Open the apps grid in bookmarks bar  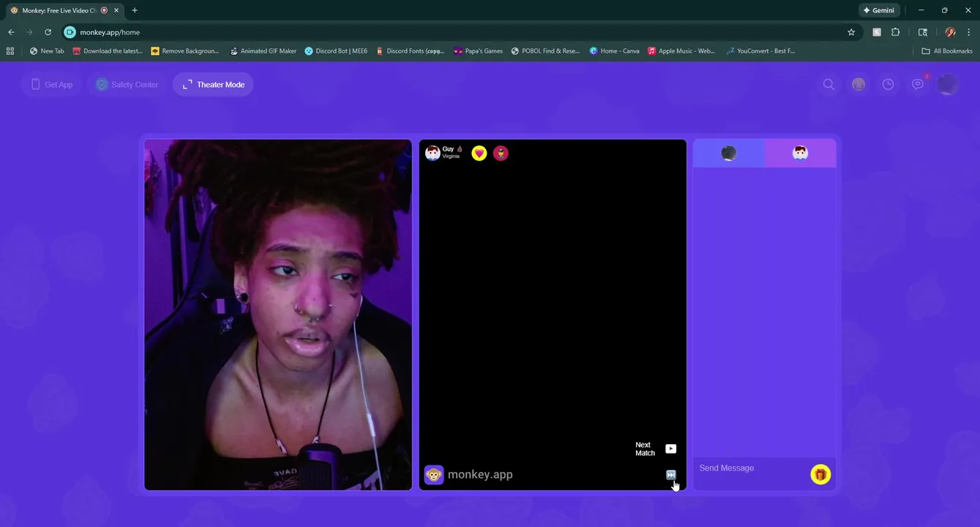point(10,51)
